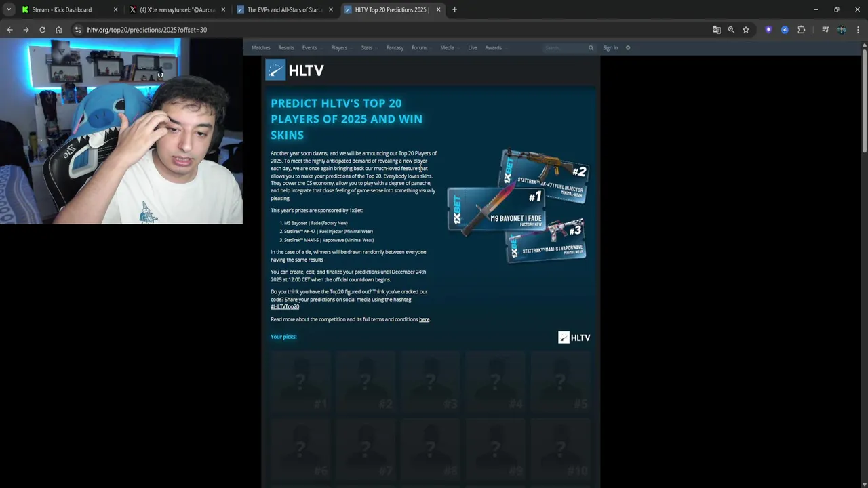The image size is (868, 488).
Task: Select the #5 pick slot
Action: pos(561,381)
